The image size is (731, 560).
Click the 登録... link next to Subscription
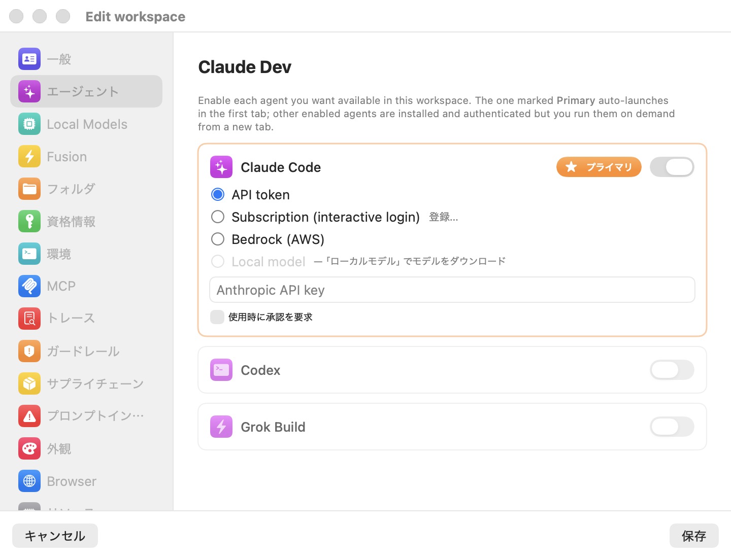coord(444,217)
